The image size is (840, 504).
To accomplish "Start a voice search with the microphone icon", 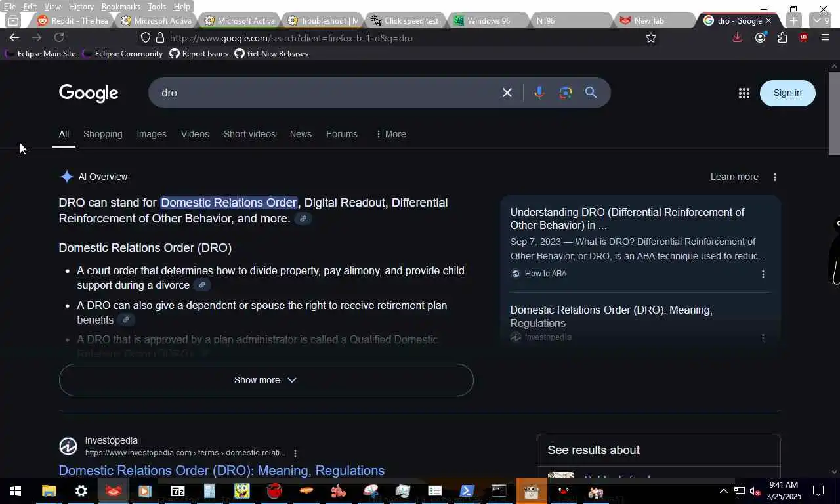I will point(539,93).
